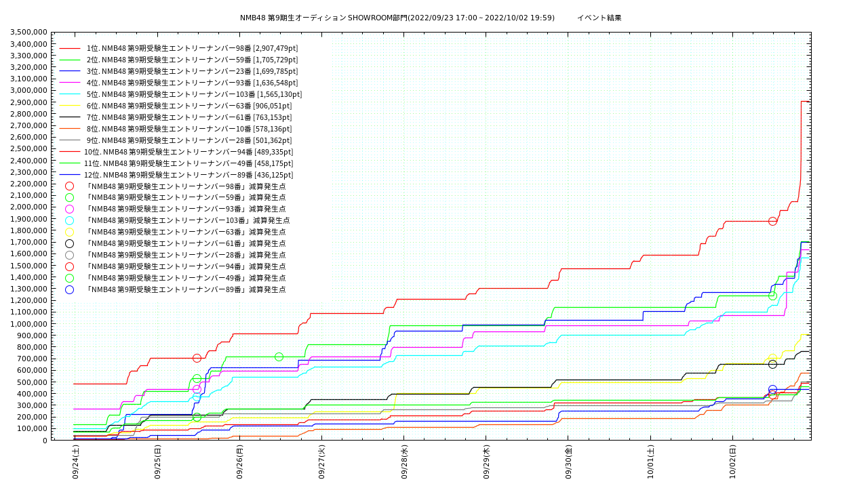Select legend entry 5位 エントリーナンバー103番 [1,565,130pt]
Viewport: 868px width, 488px height.
tap(194, 94)
